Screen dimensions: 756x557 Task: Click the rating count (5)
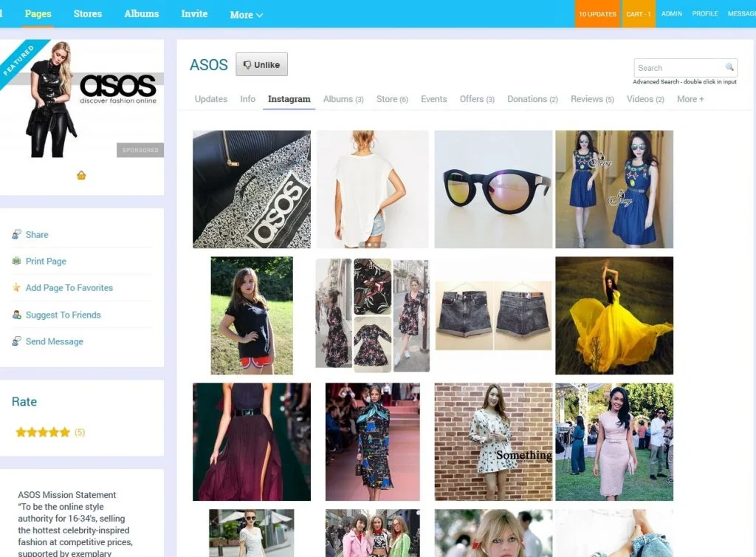tap(80, 433)
